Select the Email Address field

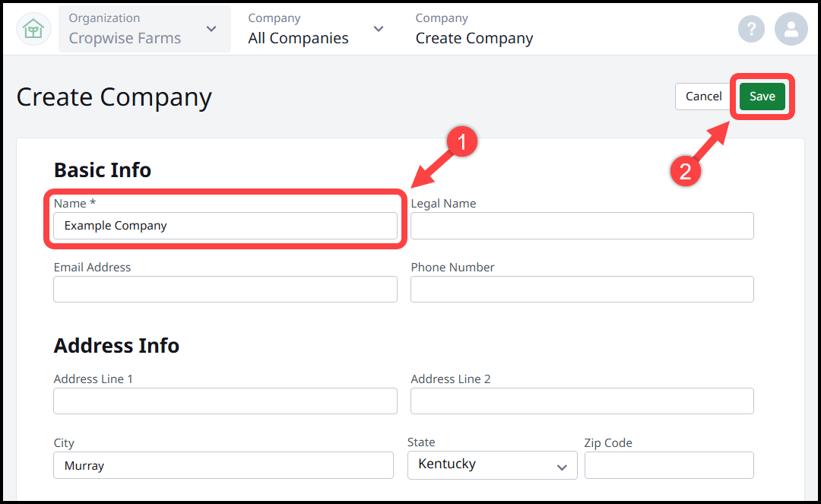(x=225, y=289)
